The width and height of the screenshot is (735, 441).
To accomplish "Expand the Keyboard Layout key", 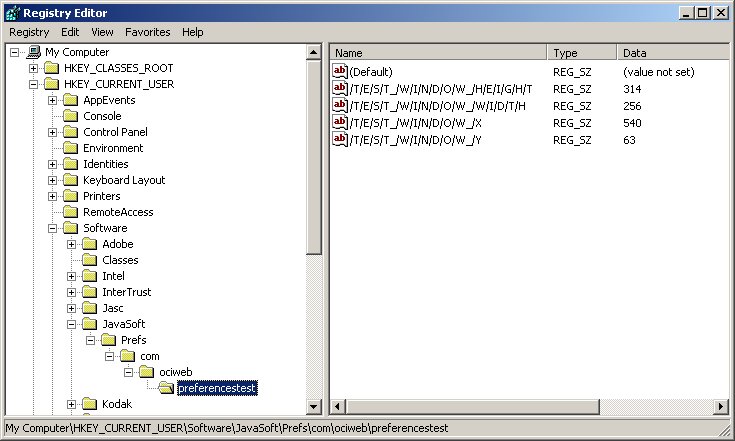I will click(52, 180).
